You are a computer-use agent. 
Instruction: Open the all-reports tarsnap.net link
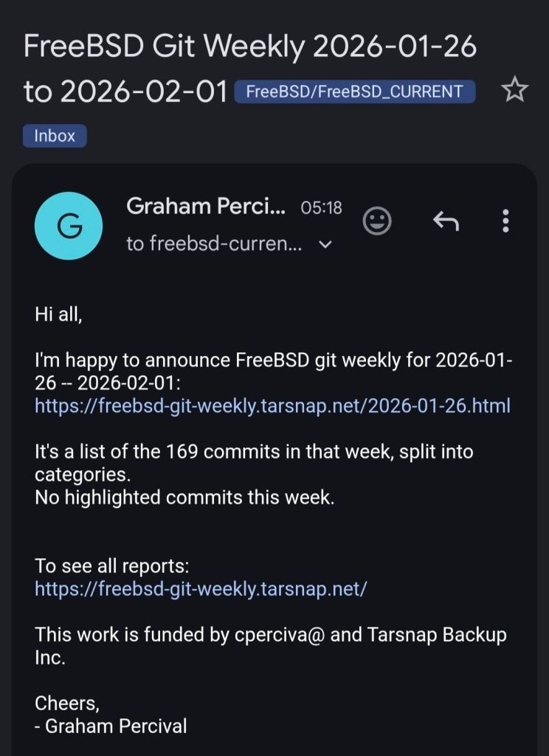201,588
